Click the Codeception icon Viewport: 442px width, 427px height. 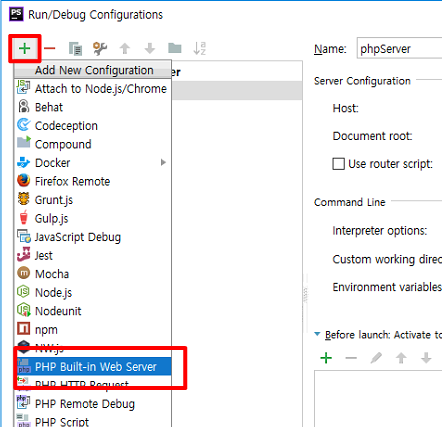(x=23, y=125)
